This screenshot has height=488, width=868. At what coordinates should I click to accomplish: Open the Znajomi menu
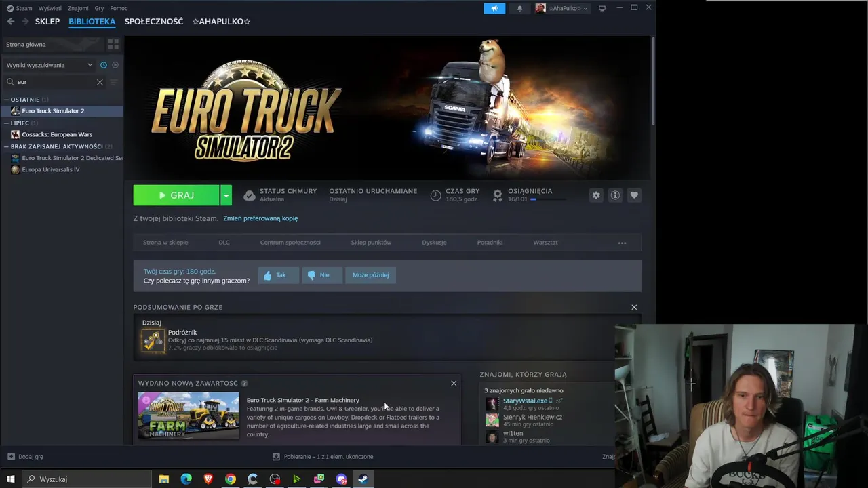78,9
